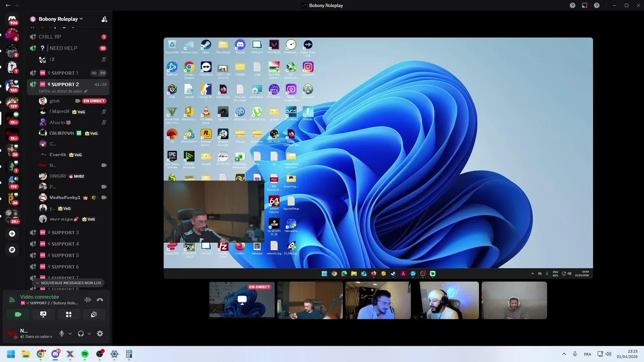Open Discover servers compass icon
Image resolution: width=644 pixels, height=362 pixels.
[12, 249]
